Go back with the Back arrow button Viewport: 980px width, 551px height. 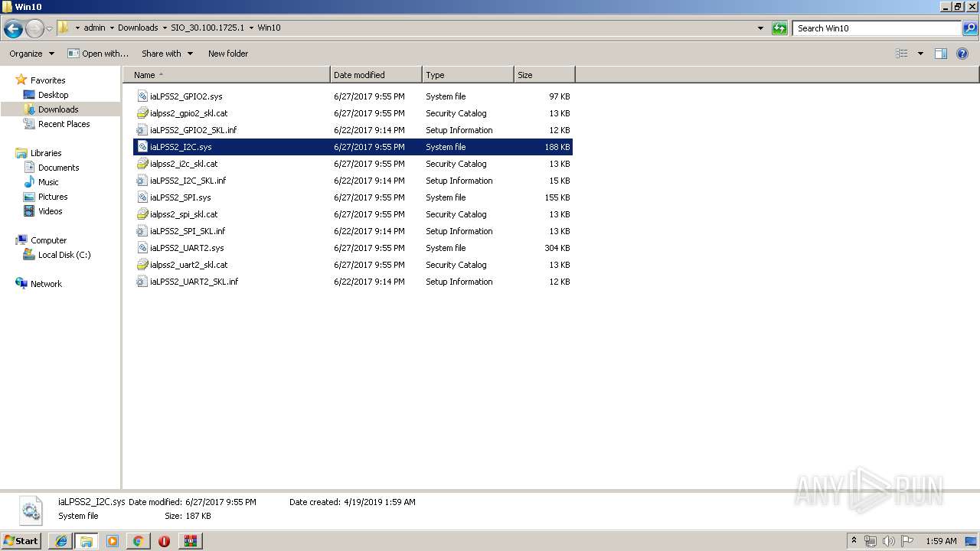pyautogui.click(x=13, y=29)
